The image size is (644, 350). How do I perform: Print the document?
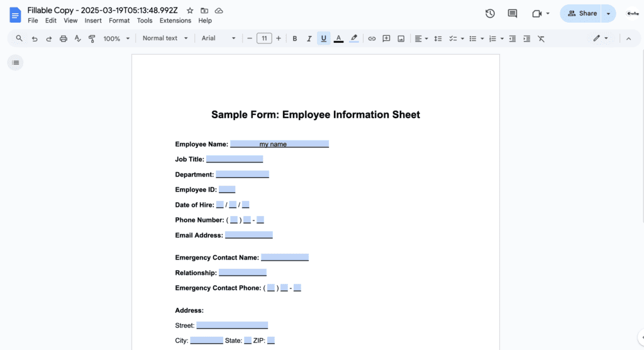64,38
